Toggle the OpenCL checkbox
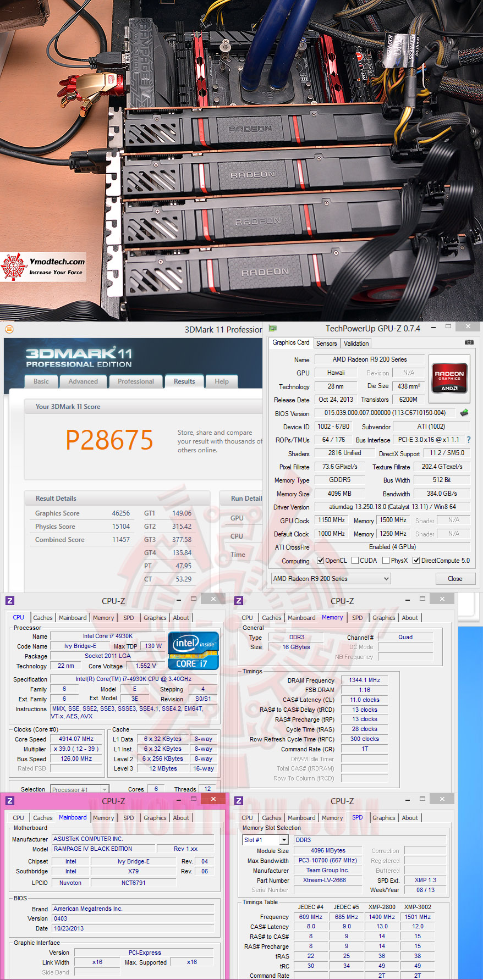 321,561
